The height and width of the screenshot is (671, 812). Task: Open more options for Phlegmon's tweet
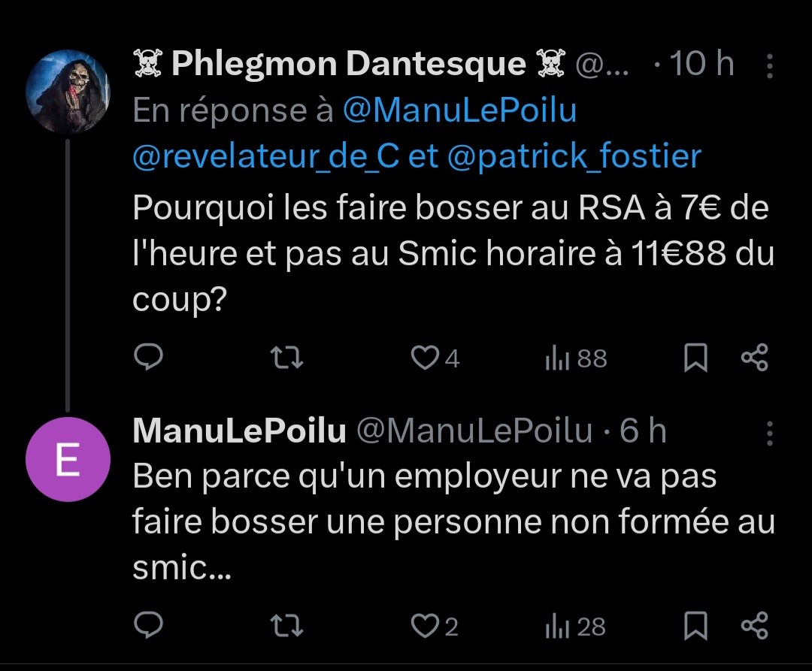click(x=770, y=65)
